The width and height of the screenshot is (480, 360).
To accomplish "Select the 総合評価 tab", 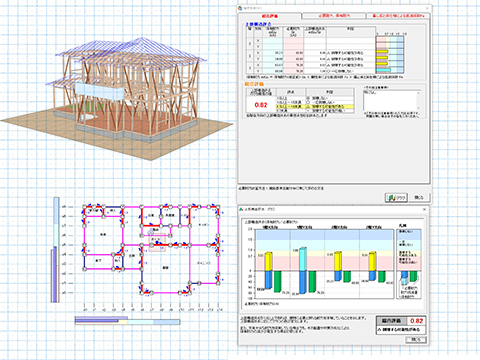I will point(270,16).
